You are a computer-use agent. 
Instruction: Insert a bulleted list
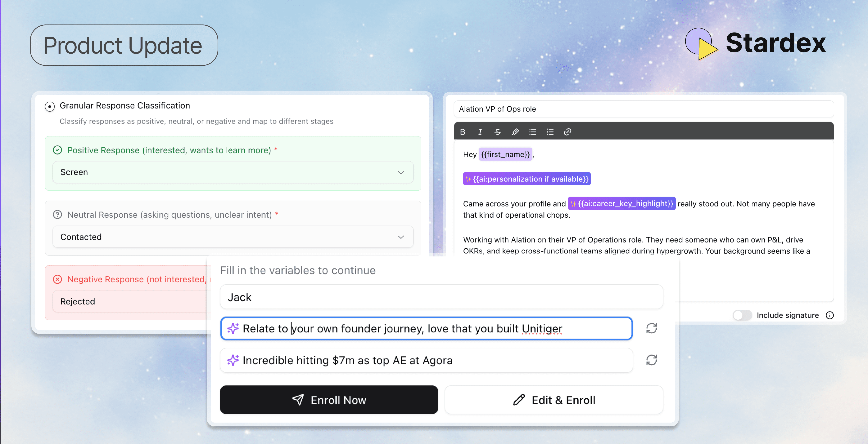click(532, 132)
